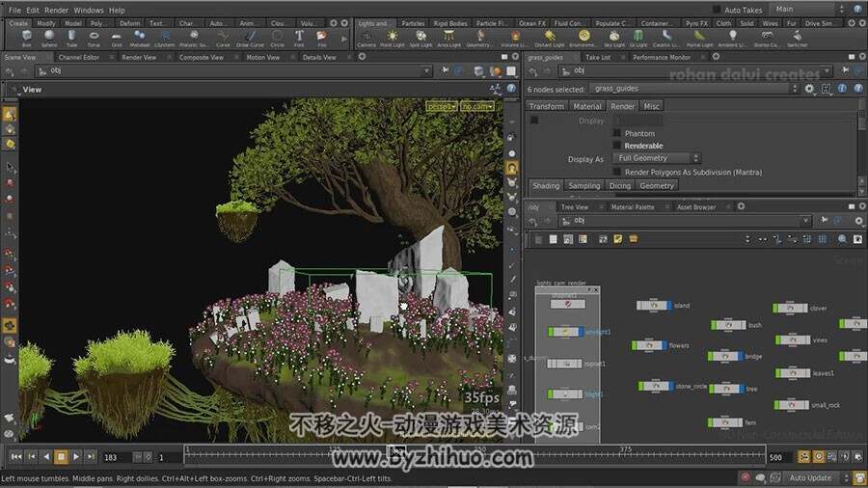Open the Sampling render sub-tab
868x488 pixels.
(584, 186)
